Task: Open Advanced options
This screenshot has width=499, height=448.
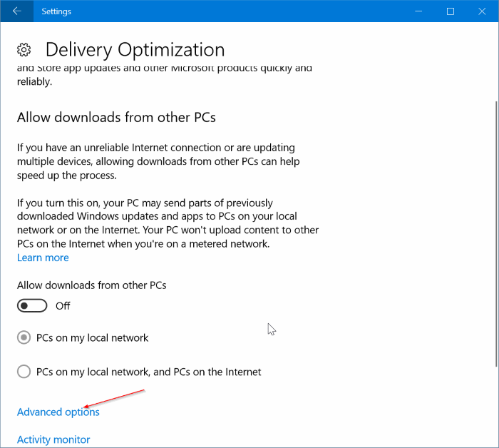Action: coord(58,412)
